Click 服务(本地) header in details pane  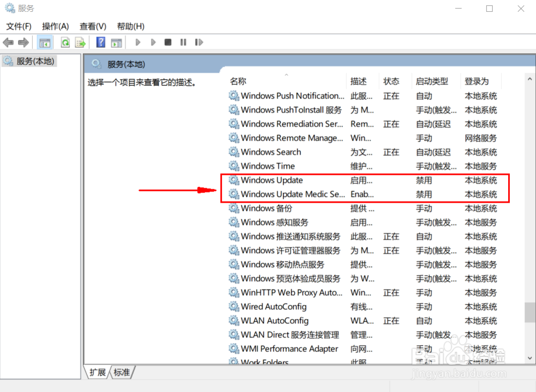tap(126, 64)
